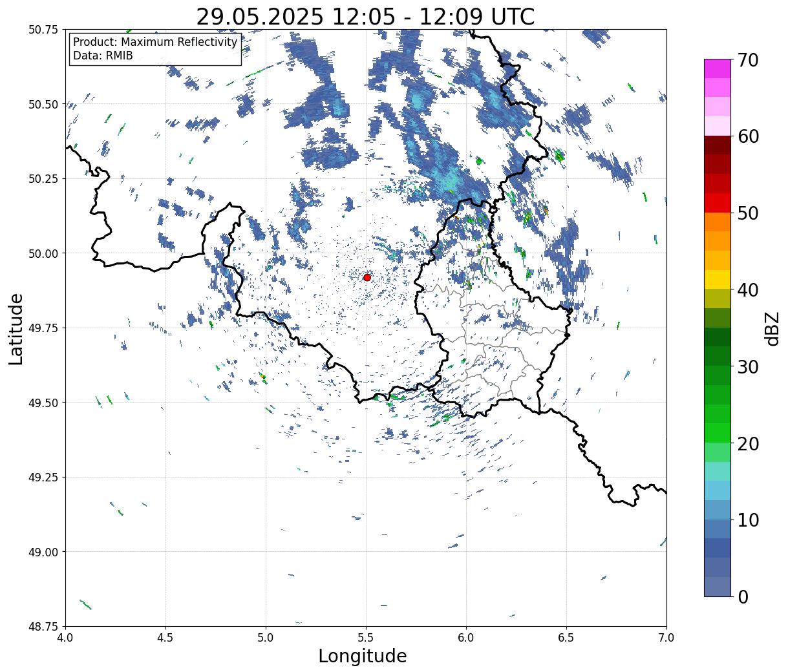The image size is (788, 672).
Task: Click longitude tick label 7.0
Action: click(x=666, y=637)
